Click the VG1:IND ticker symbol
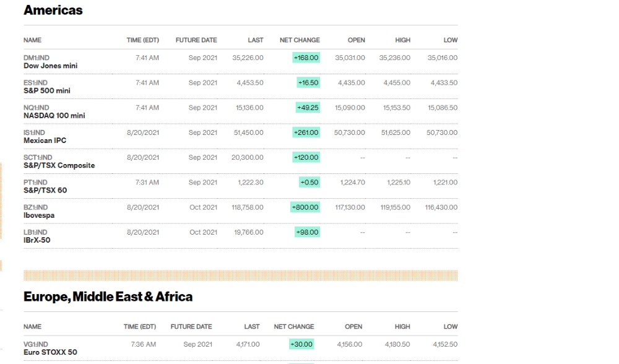The height and width of the screenshot is (364, 619). point(35,344)
